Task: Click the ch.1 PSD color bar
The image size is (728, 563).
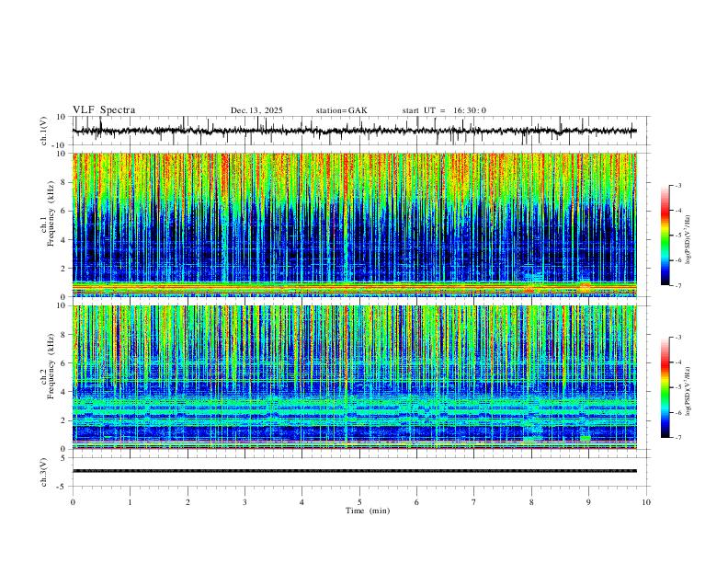Action: (x=665, y=236)
